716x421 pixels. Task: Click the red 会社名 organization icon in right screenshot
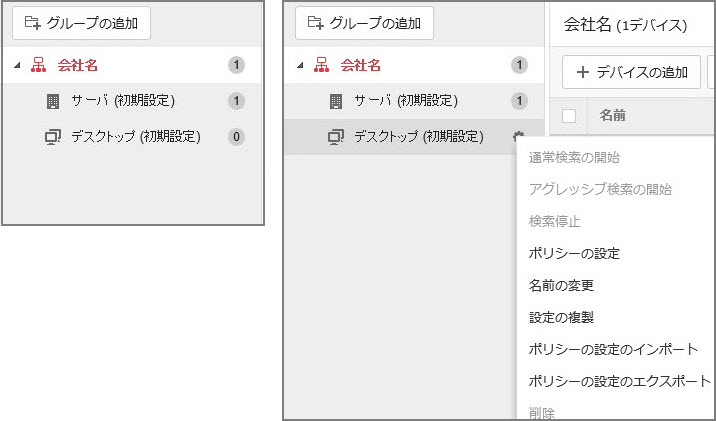pyautogui.click(x=321, y=66)
